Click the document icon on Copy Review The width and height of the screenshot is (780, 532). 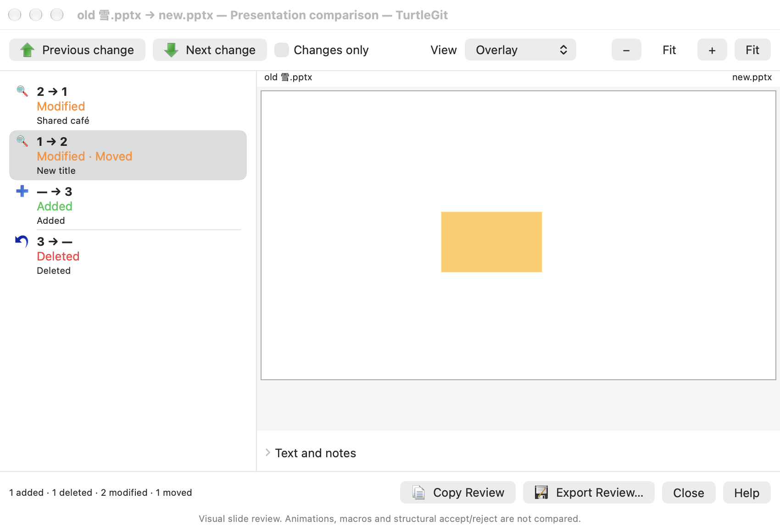[418, 493]
